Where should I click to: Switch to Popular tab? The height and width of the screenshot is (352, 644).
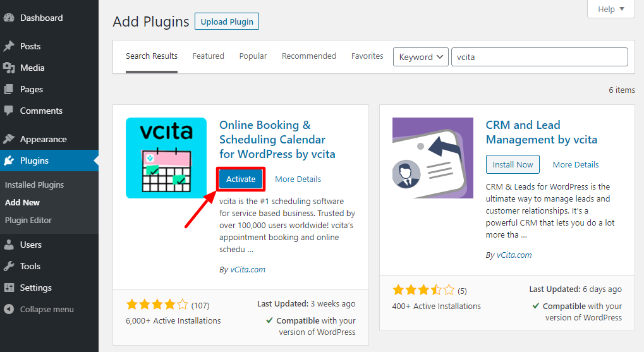pyautogui.click(x=253, y=56)
